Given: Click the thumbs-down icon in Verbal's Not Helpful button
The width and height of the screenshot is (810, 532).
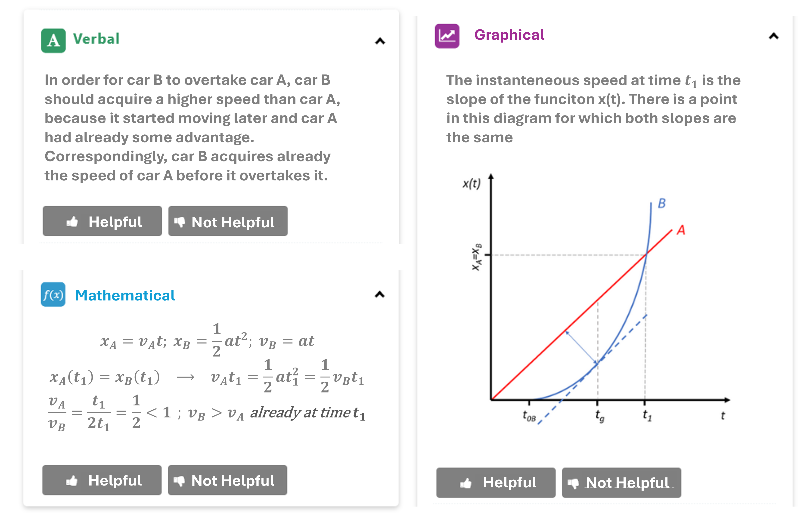Looking at the screenshot, I should (x=179, y=222).
